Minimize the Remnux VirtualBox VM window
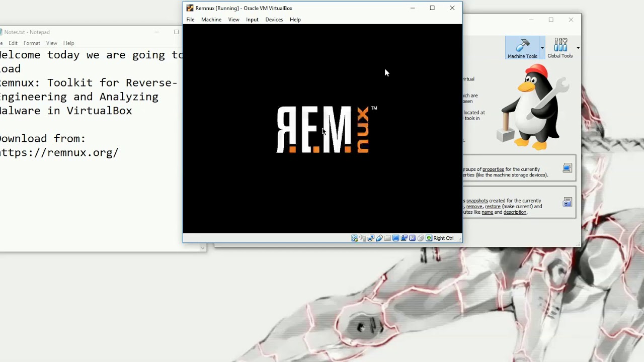The height and width of the screenshot is (362, 644). pos(413,8)
